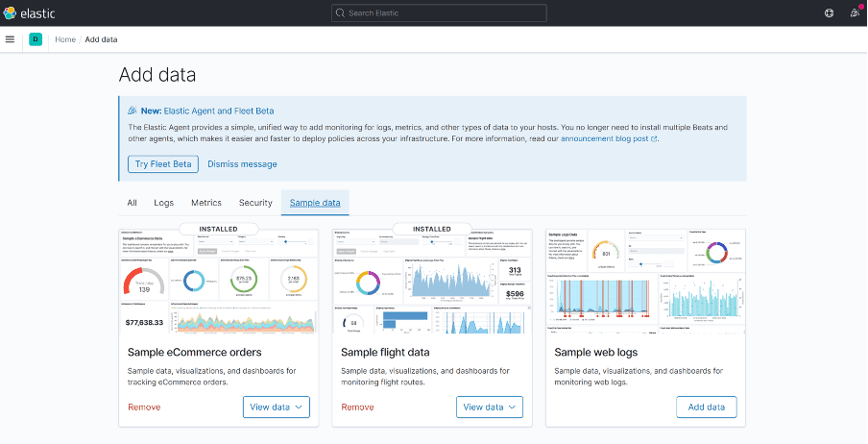Click the Add data page heading

(157, 74)
